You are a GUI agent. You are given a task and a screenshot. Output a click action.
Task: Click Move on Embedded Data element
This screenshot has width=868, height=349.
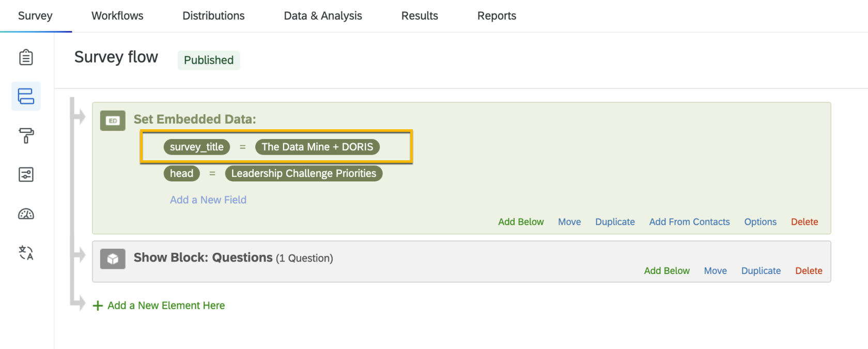pos(569,222)
